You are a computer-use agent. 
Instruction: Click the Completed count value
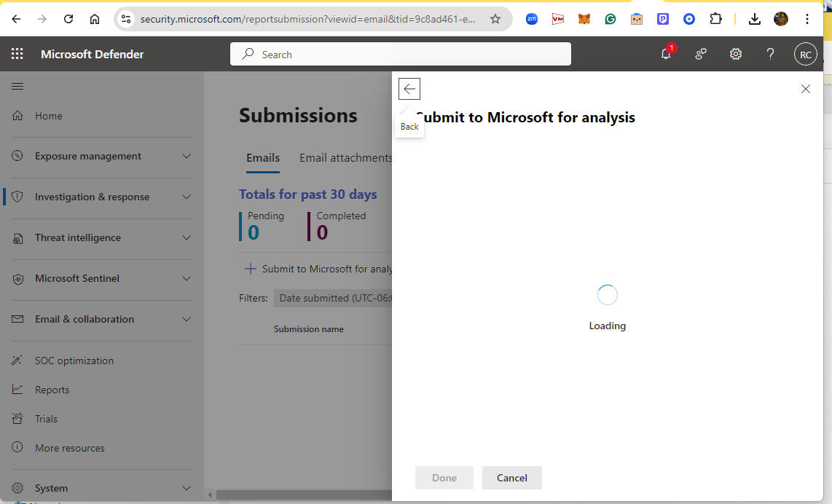[x=322, y=232]
